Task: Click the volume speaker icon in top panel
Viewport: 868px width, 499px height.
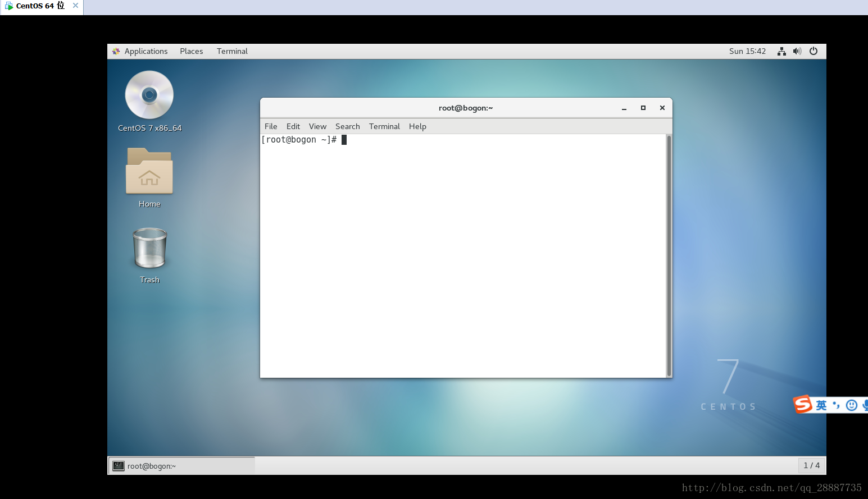Action: coord(797,51)
